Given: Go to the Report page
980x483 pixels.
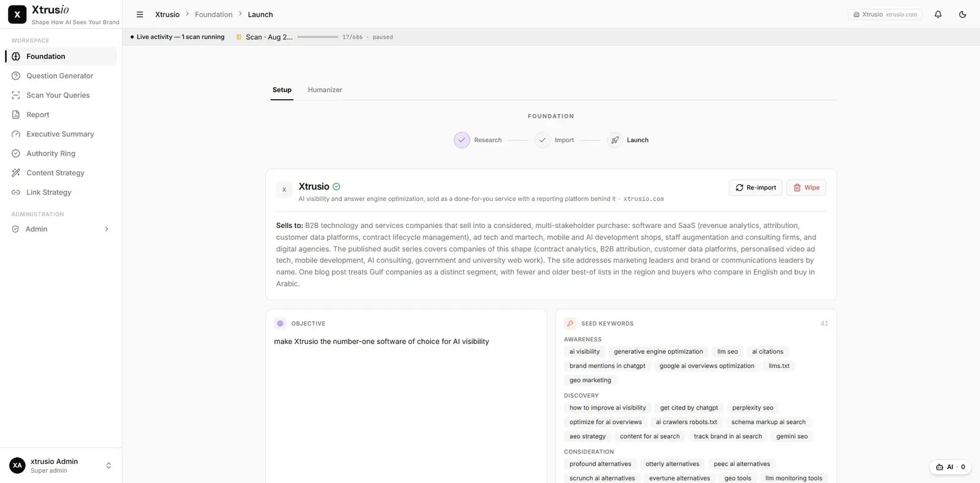Looking at the screenshot, I should (x=61, y=115).
